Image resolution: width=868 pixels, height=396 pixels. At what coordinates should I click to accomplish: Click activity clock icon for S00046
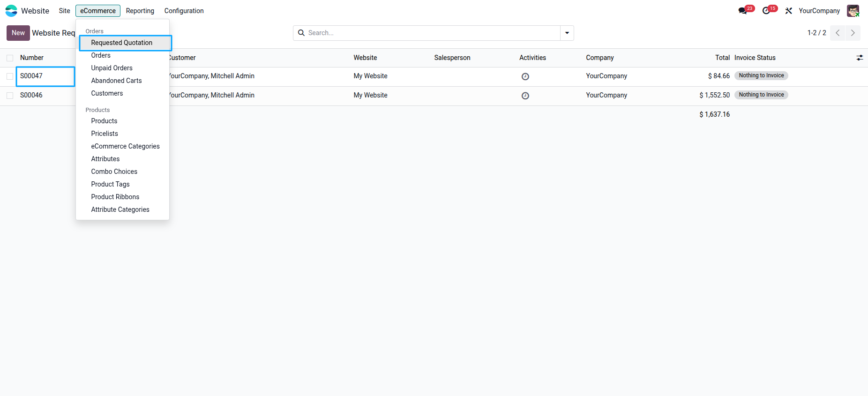(525, 96)
